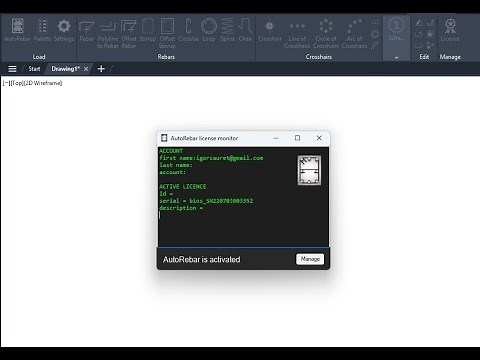Open the hamburger file tabs menu
Image resolution: width=480 pixels, height=360 pixels.
12,69
